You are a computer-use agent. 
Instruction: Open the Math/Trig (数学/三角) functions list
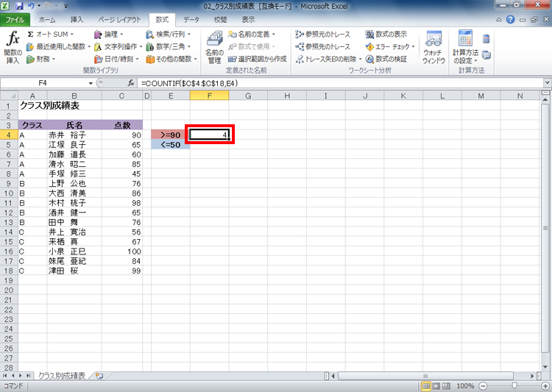tap(169, 46)
